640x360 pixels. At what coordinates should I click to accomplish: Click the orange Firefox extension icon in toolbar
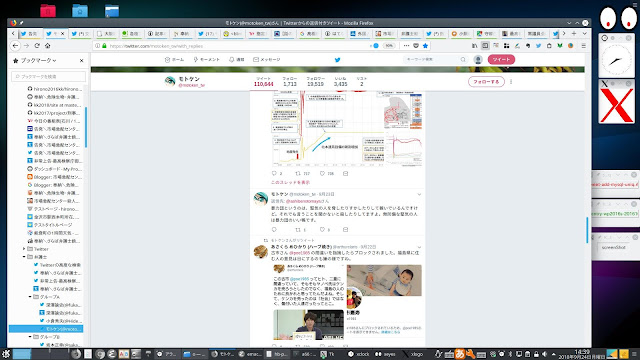pos(571,46)
